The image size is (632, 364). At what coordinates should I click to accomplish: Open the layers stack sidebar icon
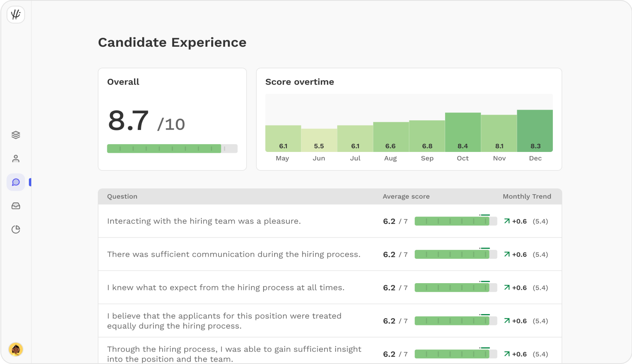[16, 135]
